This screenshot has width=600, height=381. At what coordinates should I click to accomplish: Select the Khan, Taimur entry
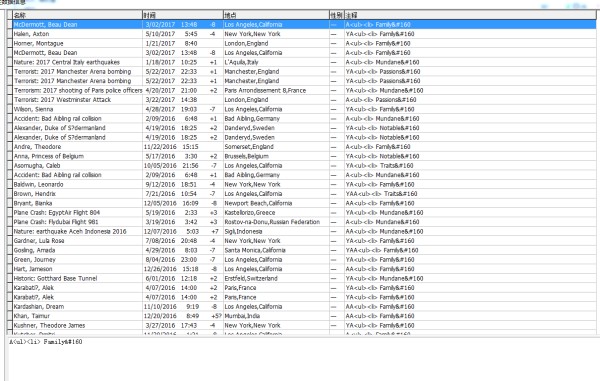click(32, 316)
